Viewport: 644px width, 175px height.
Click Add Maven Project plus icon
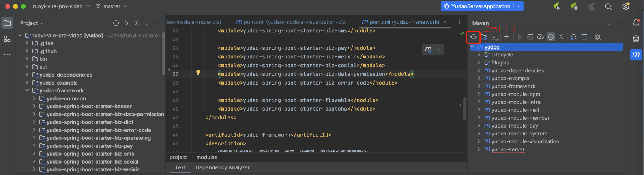tap(507, 37)
